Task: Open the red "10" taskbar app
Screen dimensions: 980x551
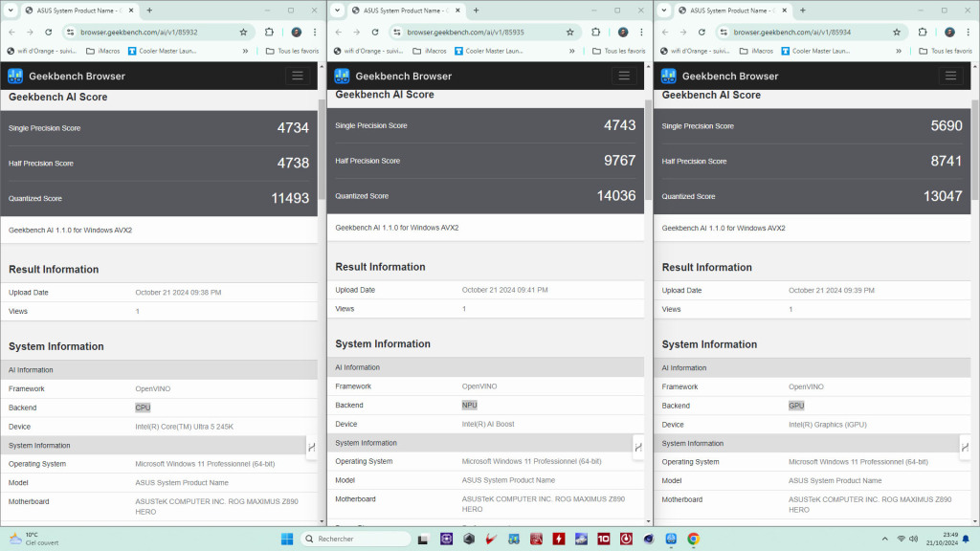Action: pos(604,539)
